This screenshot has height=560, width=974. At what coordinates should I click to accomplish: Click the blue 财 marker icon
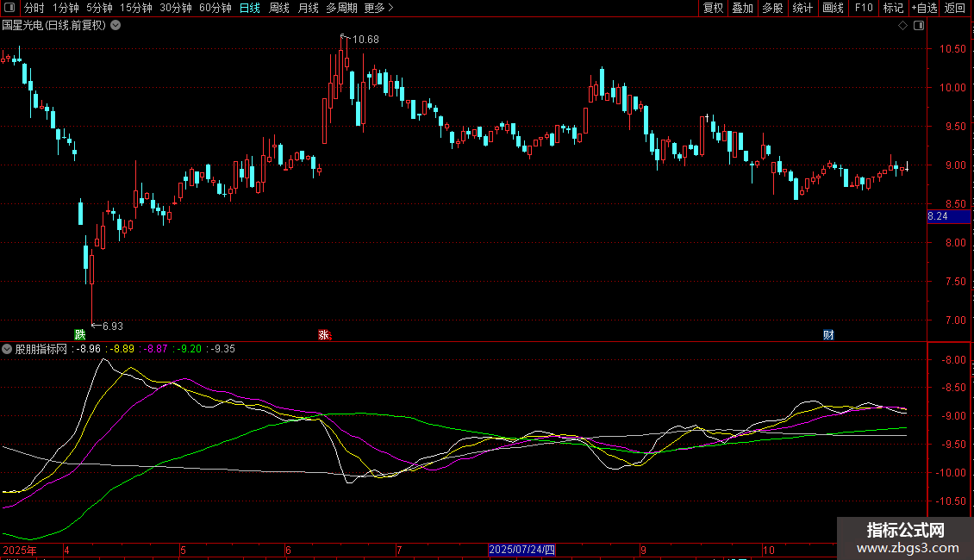pos(828,334)
